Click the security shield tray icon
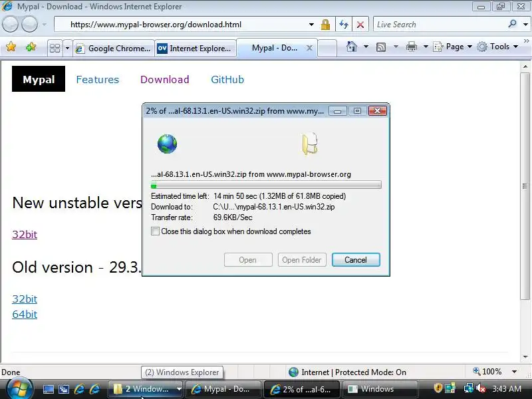Screen dimensions: 532x399 click(x=438, y=388)
